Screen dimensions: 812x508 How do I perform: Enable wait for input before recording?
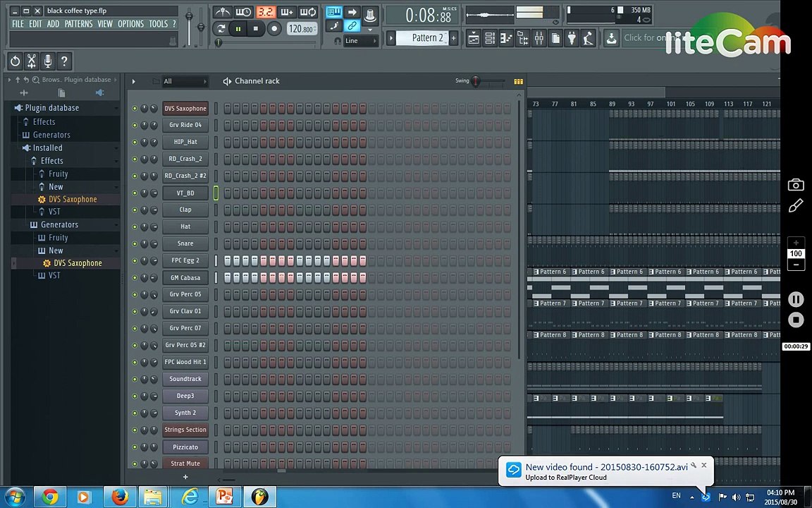tap(243, 12)
